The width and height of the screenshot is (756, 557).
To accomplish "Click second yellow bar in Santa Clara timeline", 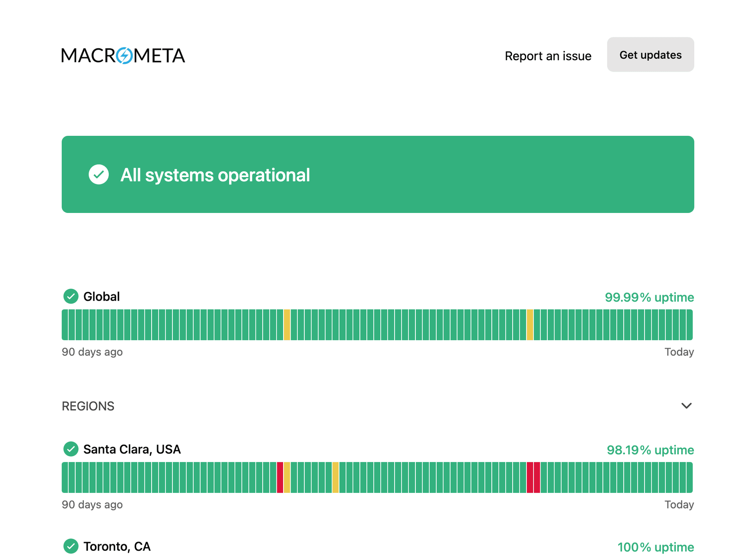I will click(x=335, y=477).
